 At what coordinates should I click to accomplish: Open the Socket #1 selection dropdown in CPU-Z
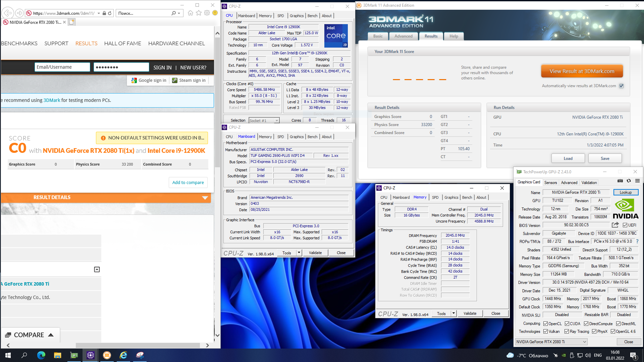click(264, 120)
